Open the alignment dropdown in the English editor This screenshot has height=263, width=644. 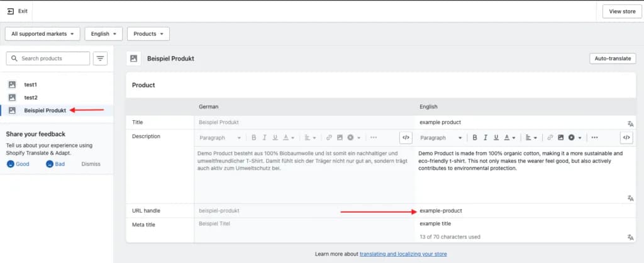531,138
